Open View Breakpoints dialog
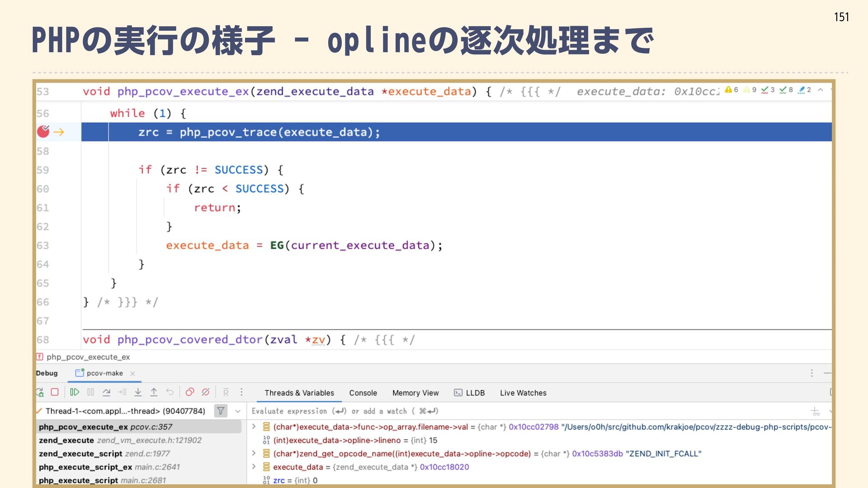Image resolution: width=868 pixels, height=488 pixels. (190, 392)
